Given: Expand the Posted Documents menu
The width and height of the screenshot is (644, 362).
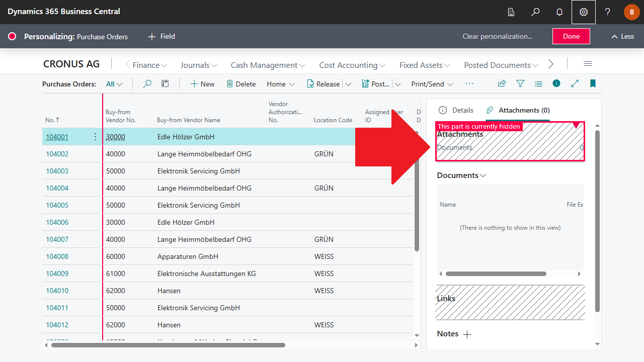Looking at the screenshot, I should pos(501,65).
